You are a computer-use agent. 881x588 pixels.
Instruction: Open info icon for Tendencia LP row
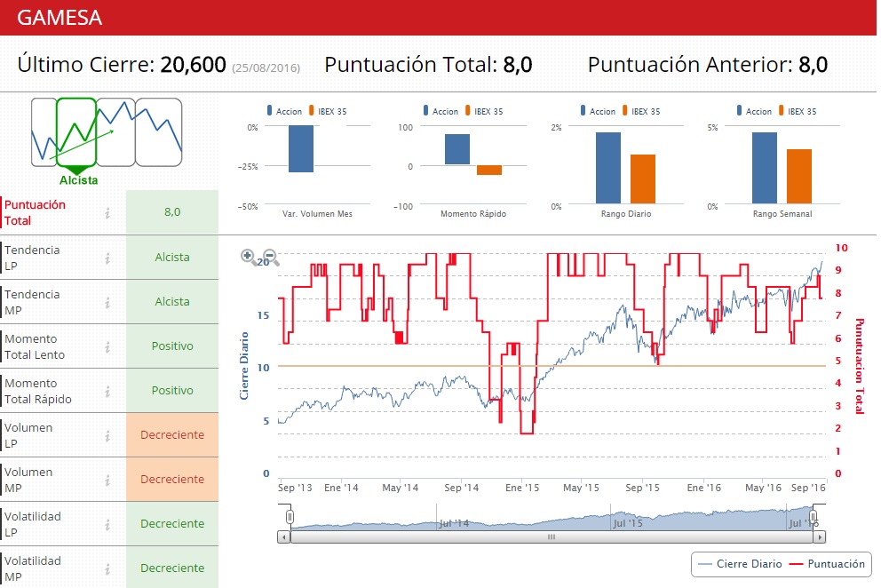[x=107, y=258]
